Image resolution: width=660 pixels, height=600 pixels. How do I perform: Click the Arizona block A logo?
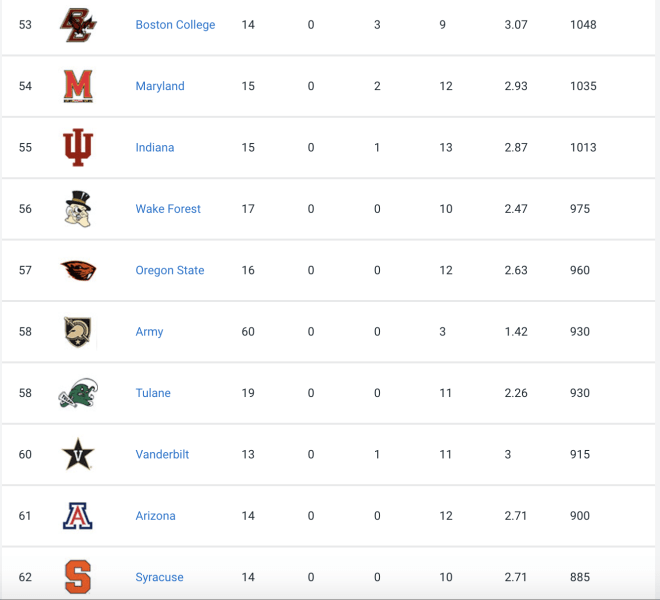[78, 516]
